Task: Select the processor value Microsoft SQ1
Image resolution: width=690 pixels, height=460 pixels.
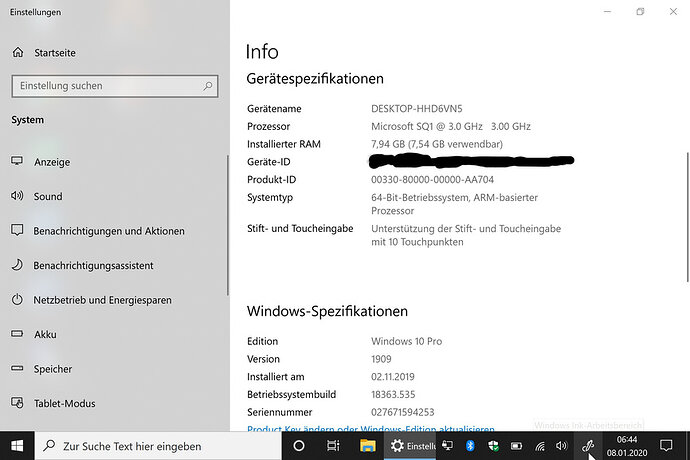Action: tap(451, 126)
